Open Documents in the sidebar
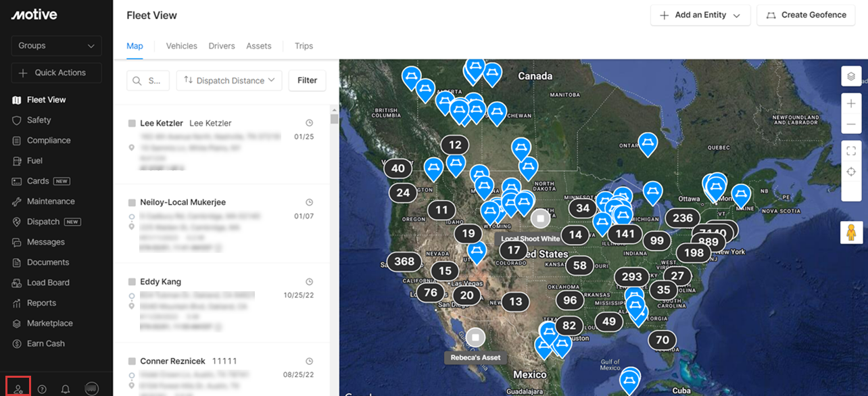Screen dimensions: 868x396 pos(48,262)
